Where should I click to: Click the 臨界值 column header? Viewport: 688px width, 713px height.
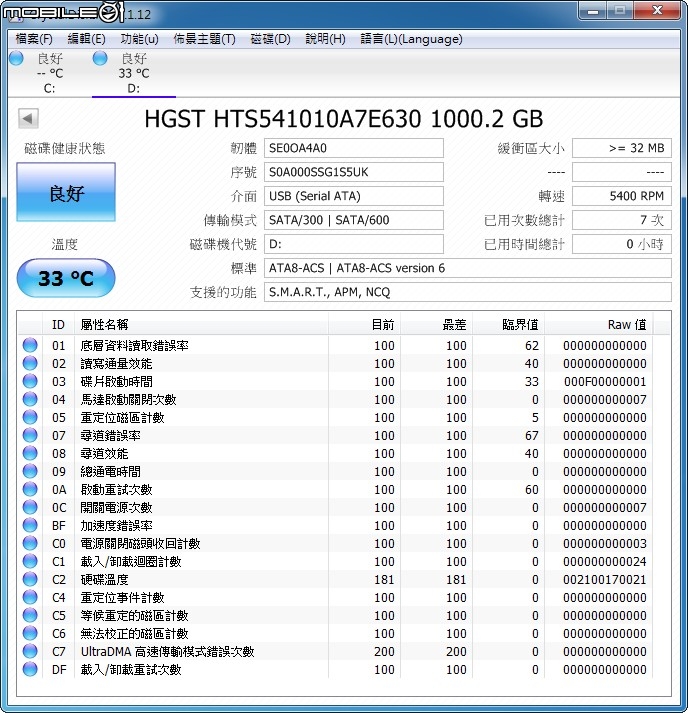click(x=508, y=324)
